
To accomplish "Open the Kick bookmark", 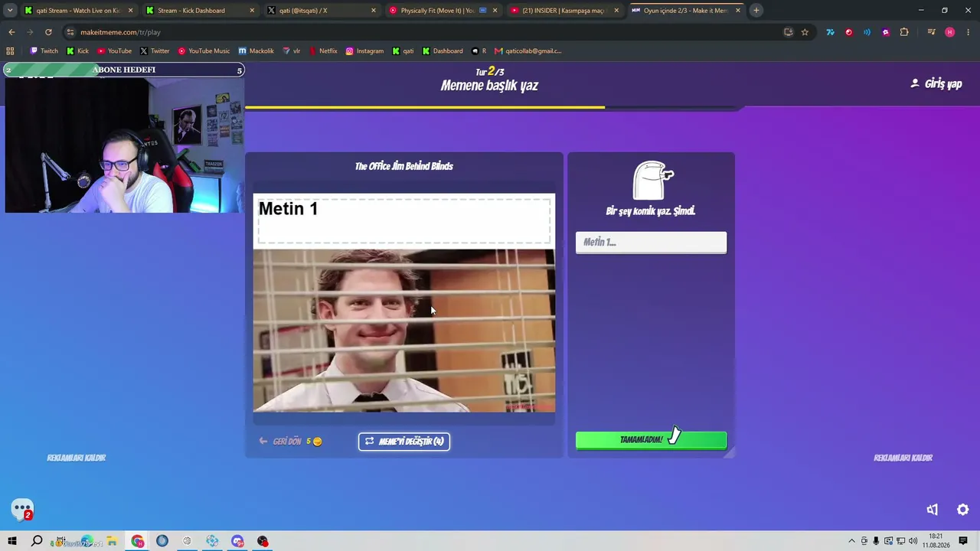I will [77, 51].
